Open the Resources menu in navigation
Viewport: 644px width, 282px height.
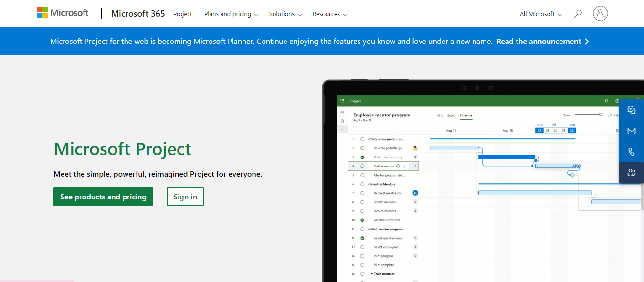329,14
